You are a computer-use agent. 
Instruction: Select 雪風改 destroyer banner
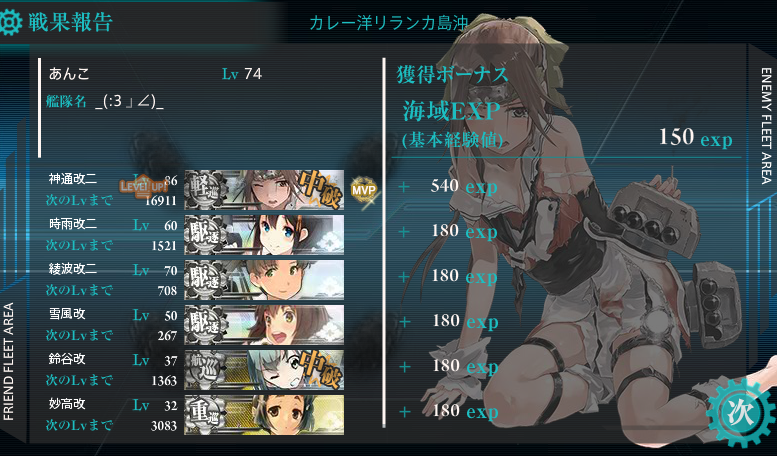[264, 325]
